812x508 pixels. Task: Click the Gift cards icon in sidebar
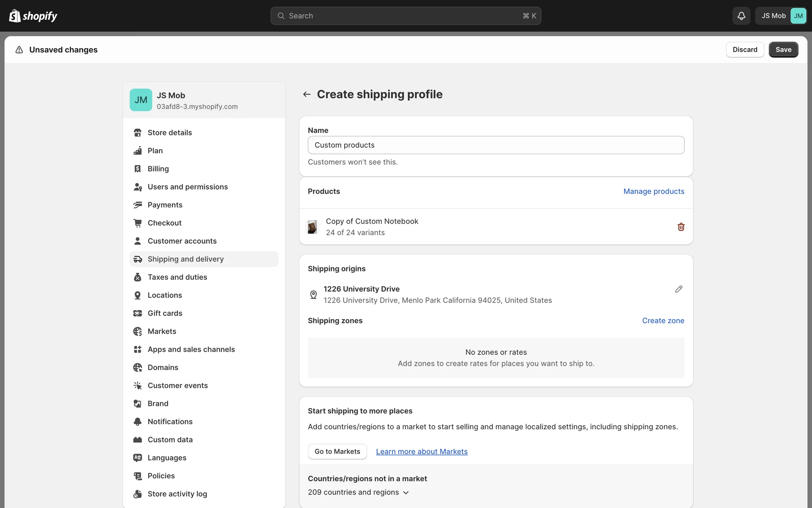click(137, 313)
